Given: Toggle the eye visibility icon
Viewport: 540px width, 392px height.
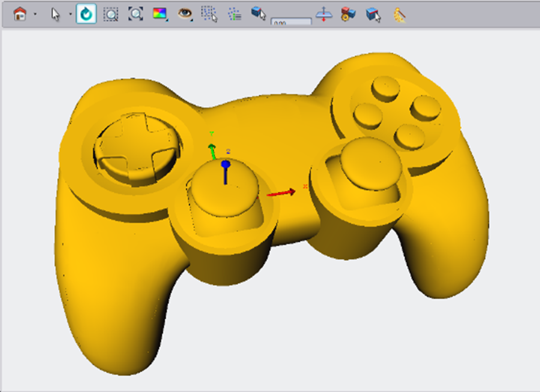Looking at the screenshot, I should point(185,13).
